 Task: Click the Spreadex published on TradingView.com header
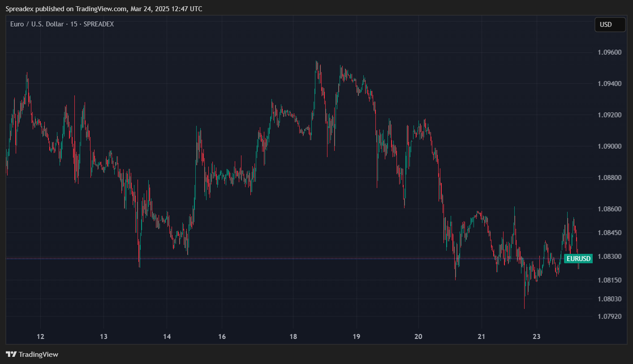tap(103, 9)
